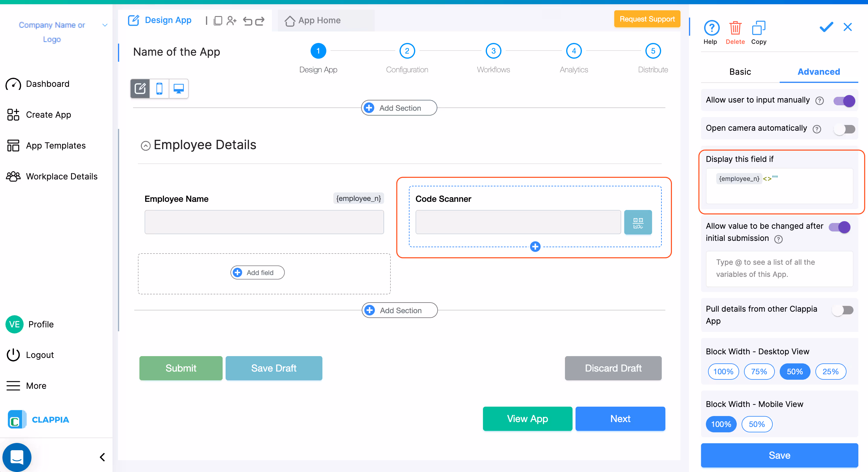
Task: Click the Copy field icon
Action: tap(759, 28)
